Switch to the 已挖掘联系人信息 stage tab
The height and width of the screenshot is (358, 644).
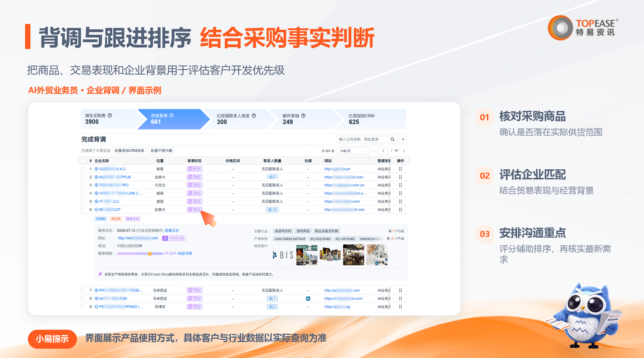[236, 119]
